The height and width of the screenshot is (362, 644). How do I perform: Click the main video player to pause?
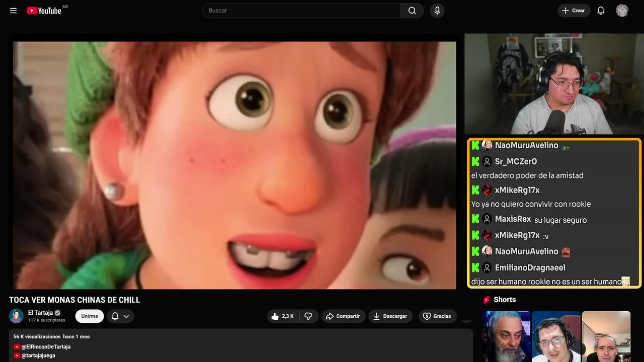point(234,165)
